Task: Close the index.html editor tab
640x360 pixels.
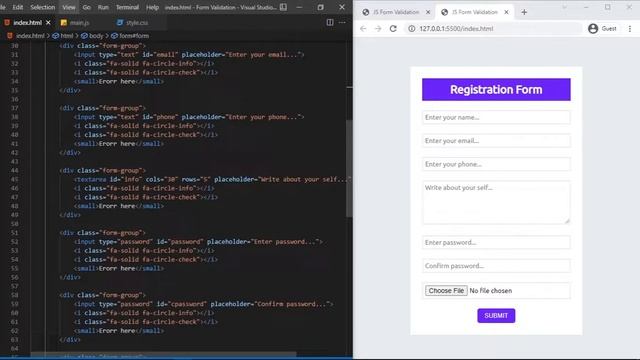Action: coord(48,22)
